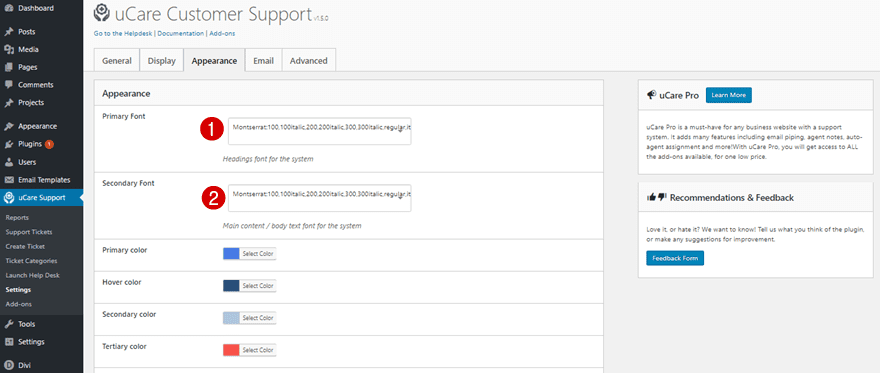The height and width of the screenshot is (373, 880).
Task: Open the Add-ons link under title
Action: 222,34
